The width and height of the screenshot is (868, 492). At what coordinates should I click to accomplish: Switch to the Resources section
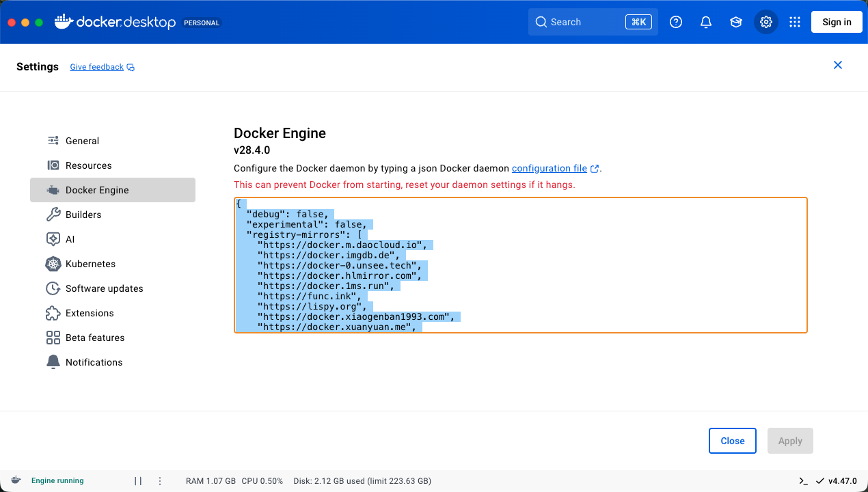click(x=89, y=165)
